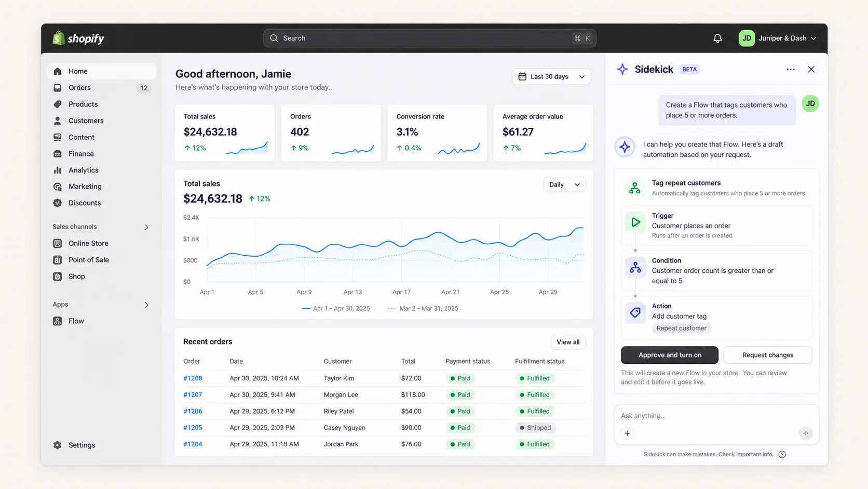The image size is (868, 489).
Task: Click the Finance icon in sidebar
Action: coord(58,154)
